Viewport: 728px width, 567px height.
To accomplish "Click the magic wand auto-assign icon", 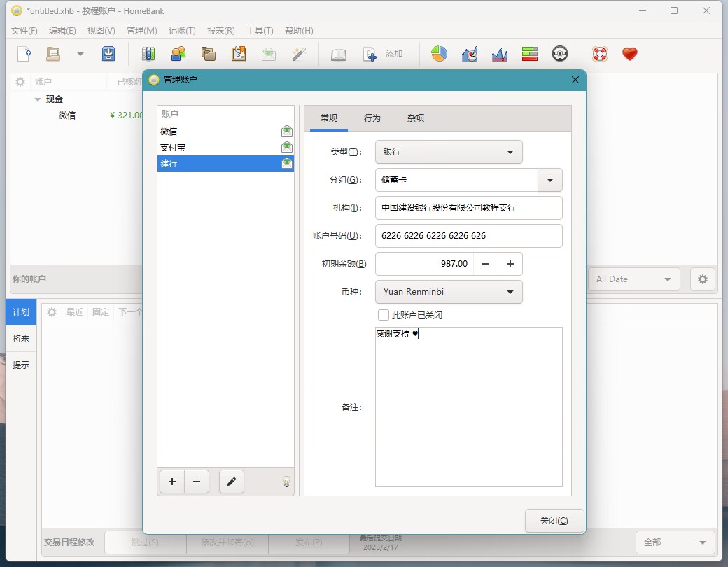I will 300,54.
